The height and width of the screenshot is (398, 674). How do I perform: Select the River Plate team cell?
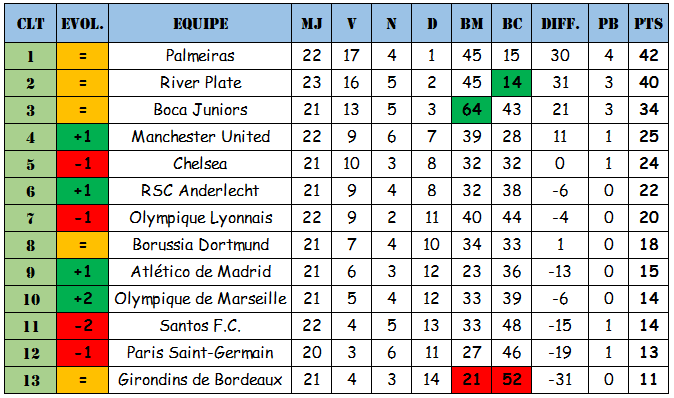point(200,83)
